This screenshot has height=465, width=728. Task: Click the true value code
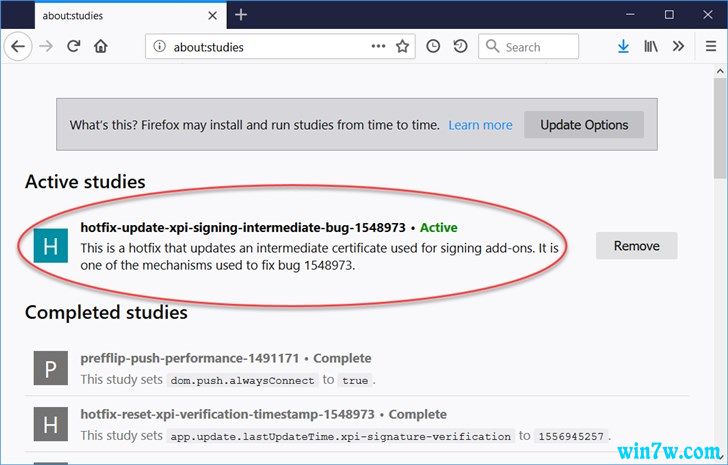click(355, 380)
